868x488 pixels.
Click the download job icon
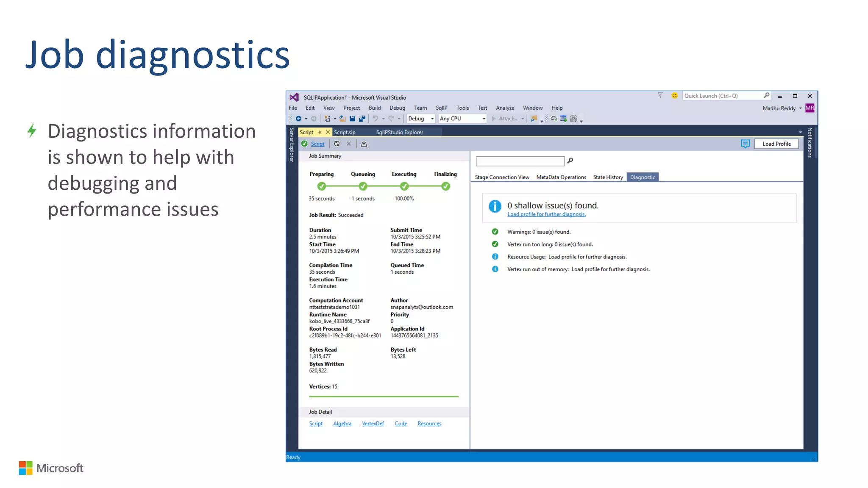point(364,144)
